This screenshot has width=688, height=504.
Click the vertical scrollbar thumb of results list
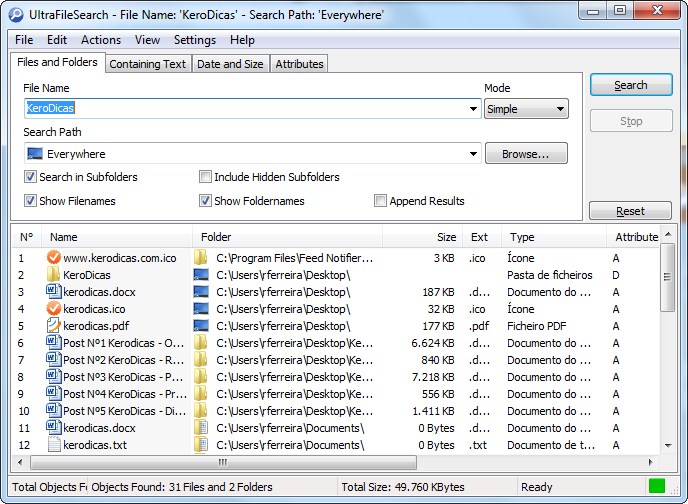[667, 277]
